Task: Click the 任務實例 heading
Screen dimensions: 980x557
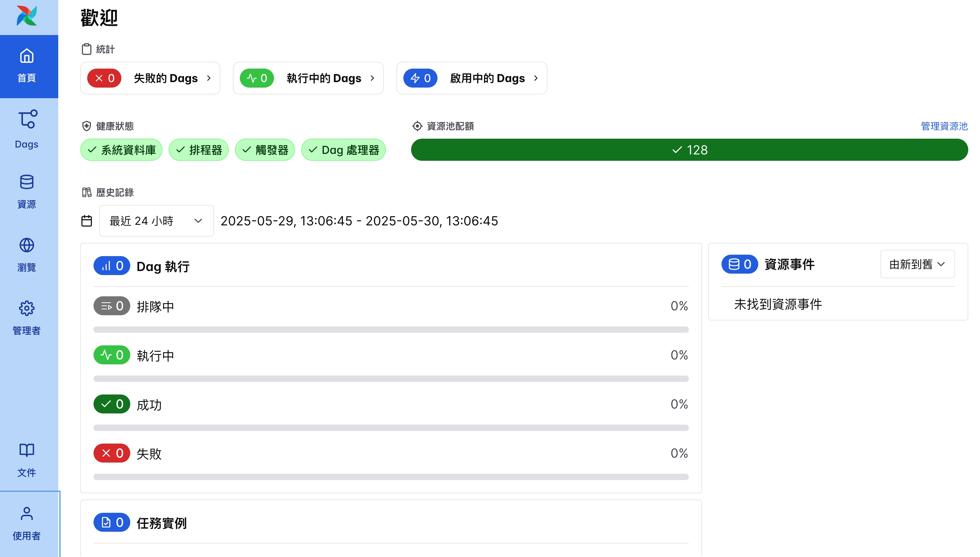Action: (x=162, y=523)
